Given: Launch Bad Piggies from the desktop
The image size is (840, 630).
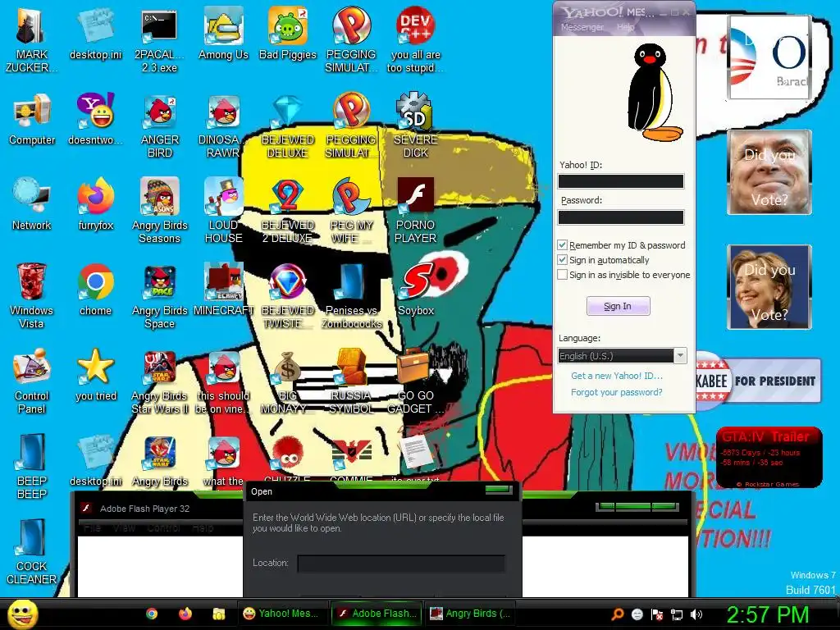Looking at the screenshot, I should click(x=288, y=34).
